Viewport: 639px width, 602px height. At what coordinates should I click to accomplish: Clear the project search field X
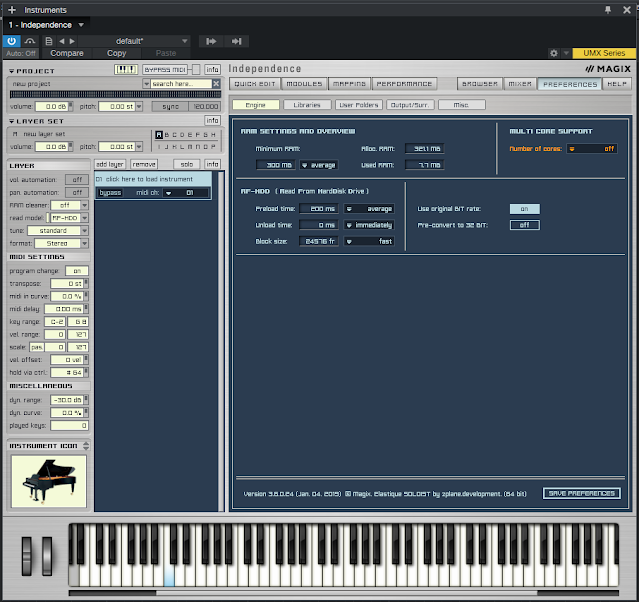coord(216,84)
